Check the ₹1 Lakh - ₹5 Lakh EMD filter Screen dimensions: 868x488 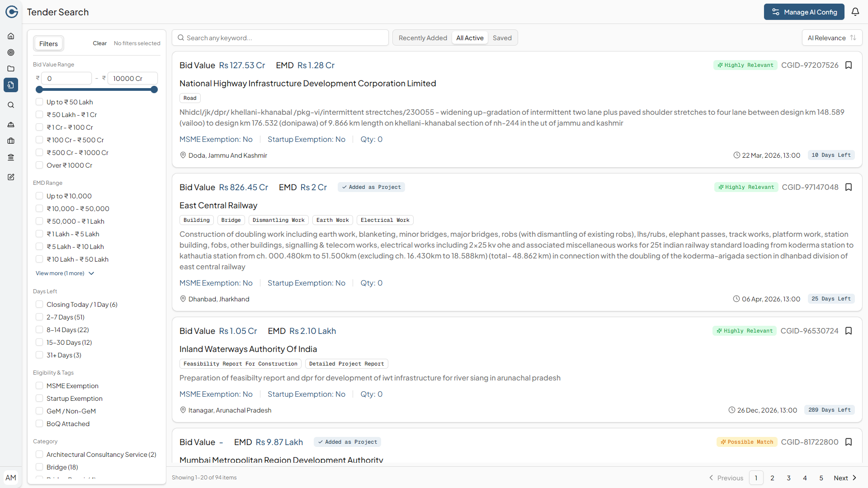coord(39,234)
